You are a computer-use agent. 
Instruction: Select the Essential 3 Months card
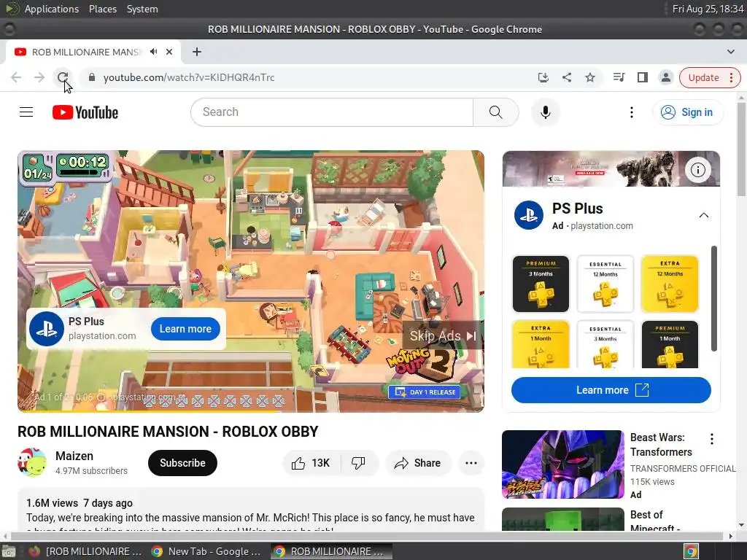pos(605,344)
